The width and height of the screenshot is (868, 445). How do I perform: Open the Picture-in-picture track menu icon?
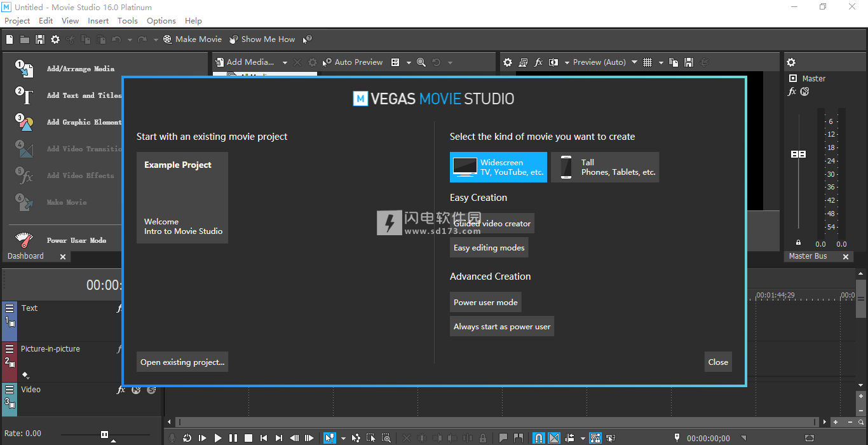pos(10,349)
